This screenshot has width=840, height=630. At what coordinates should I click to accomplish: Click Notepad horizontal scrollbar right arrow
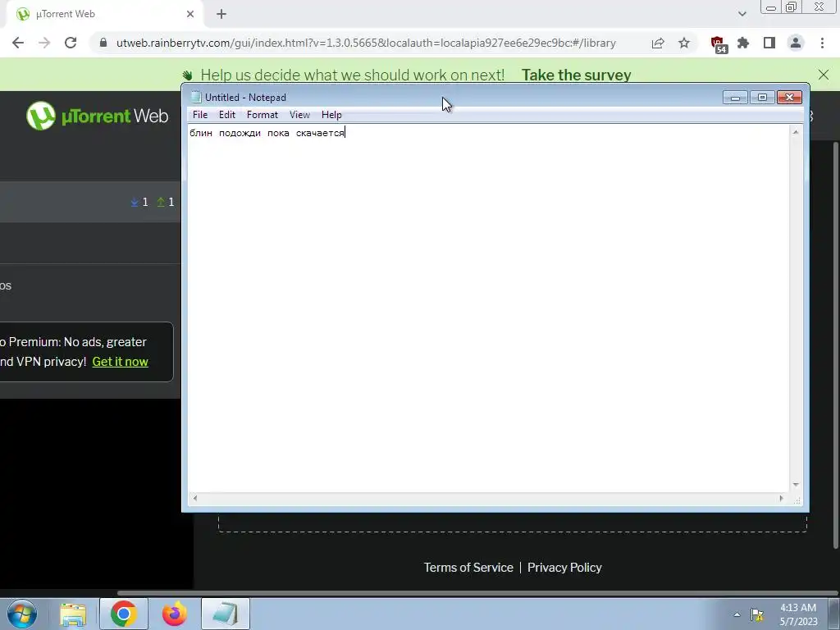tap(781, 498)
